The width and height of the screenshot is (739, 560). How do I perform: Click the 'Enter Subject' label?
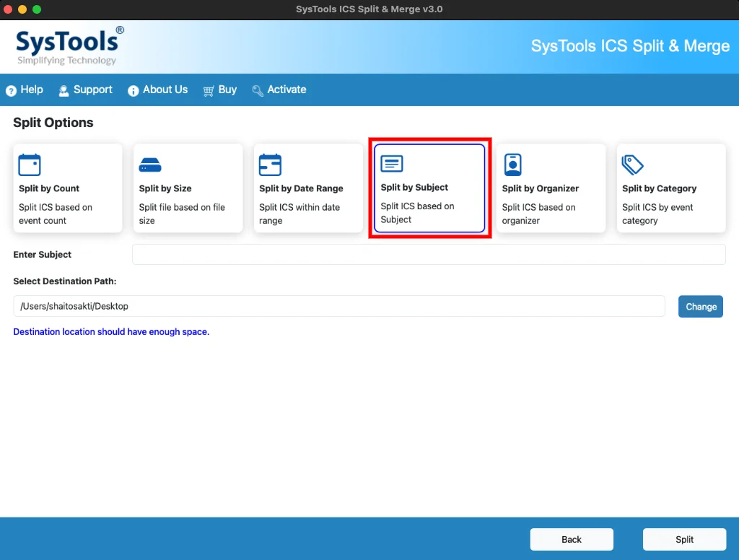click(x=43, y=255)
